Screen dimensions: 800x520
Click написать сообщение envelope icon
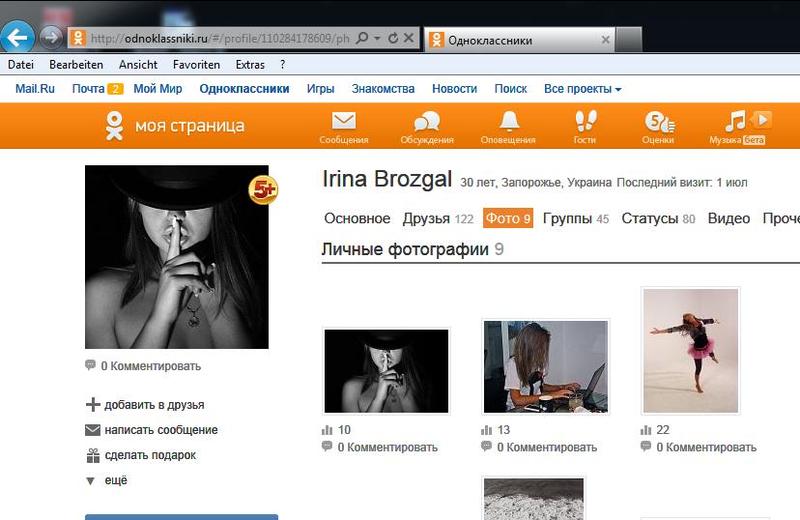point(92,430)
